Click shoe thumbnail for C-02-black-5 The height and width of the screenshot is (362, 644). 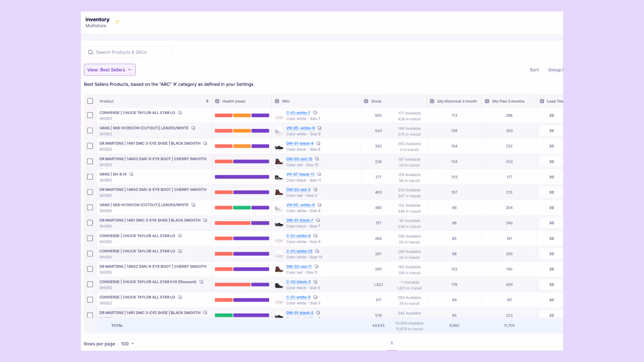(279, 285)
